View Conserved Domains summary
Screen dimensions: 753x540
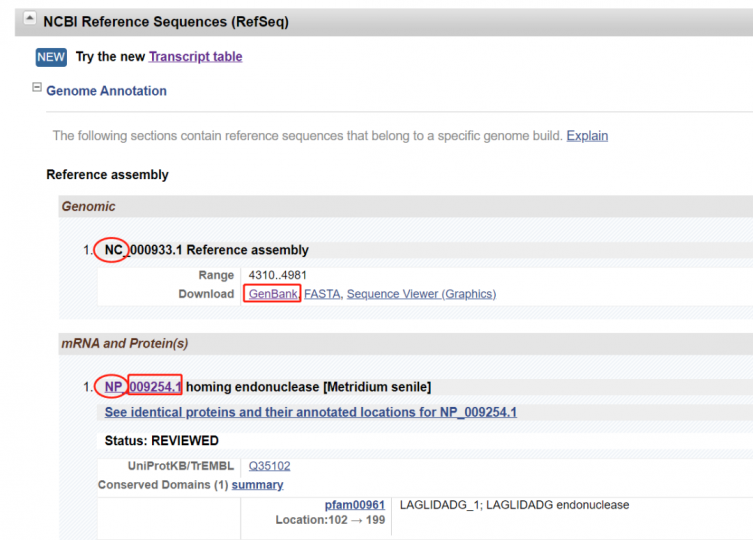tap(257, 485)
